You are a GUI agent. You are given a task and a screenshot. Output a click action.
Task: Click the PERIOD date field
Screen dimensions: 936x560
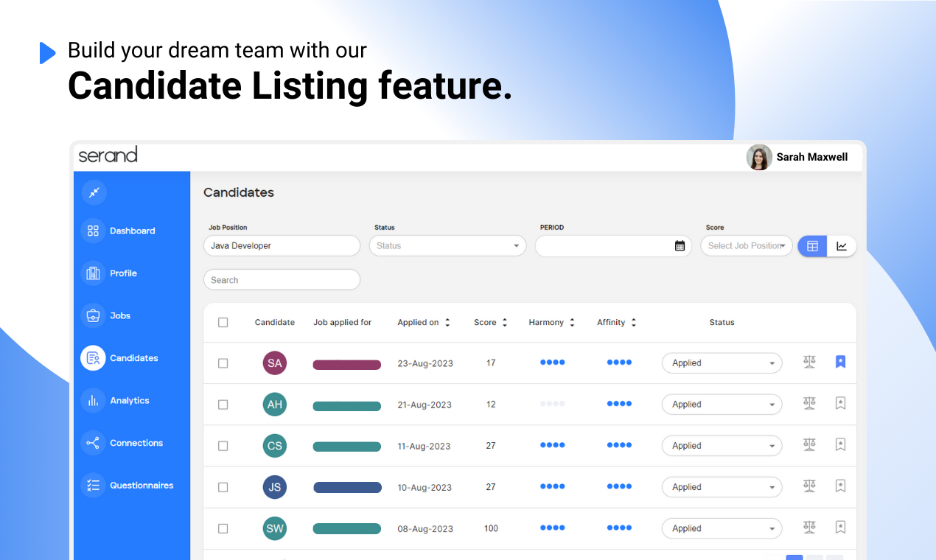[613, 246]
